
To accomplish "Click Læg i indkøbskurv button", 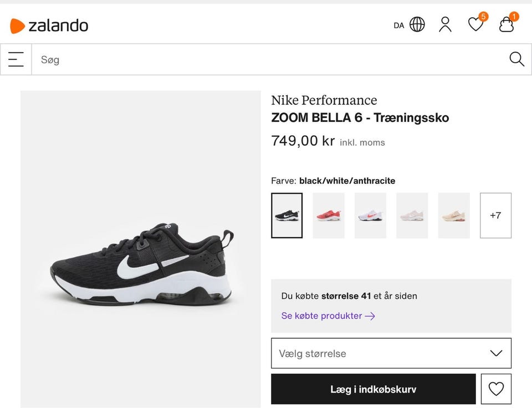I will (x=373, y=389).
